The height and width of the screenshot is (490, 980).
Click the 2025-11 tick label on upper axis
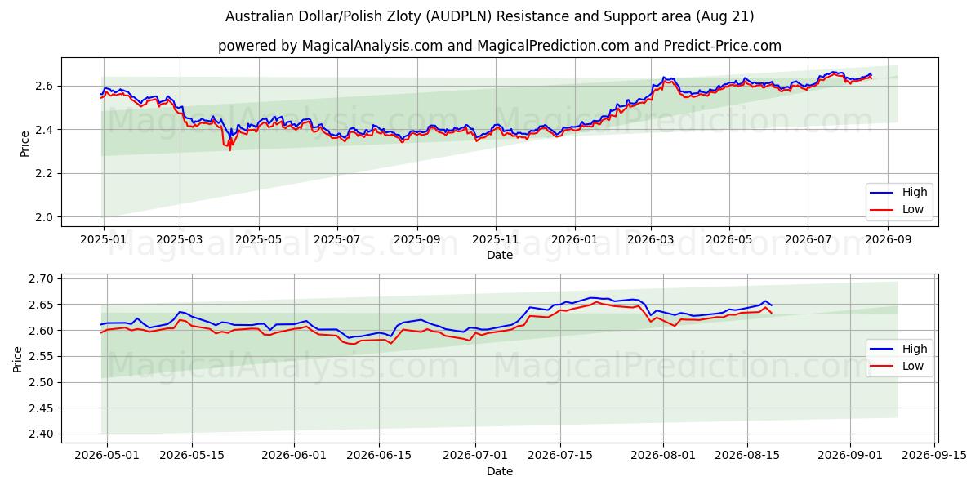(x=496, y=240)
